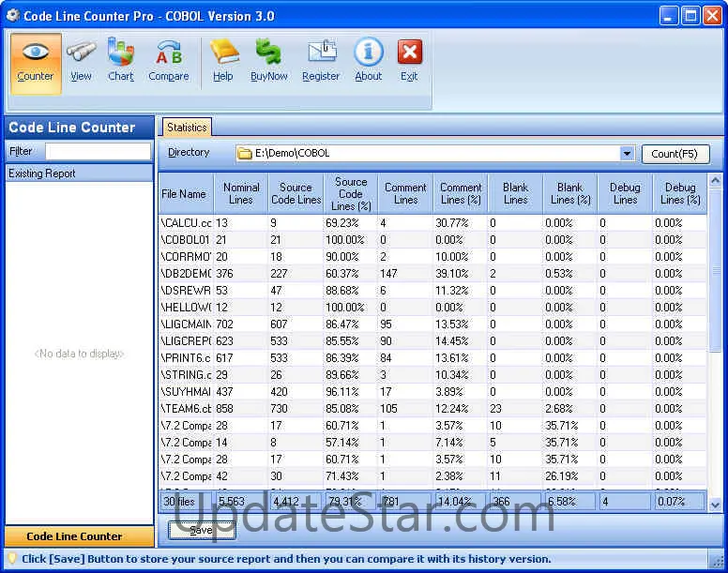The width and height of the screenshot is (728, 573).
Task: Sort by the File Name column header
Action: click(x=186, y=193)
